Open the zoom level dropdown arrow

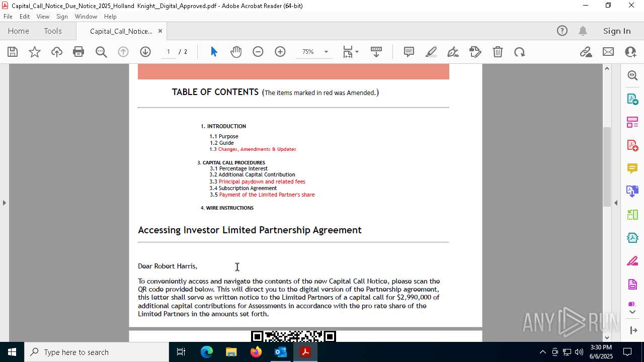[326, 52]
